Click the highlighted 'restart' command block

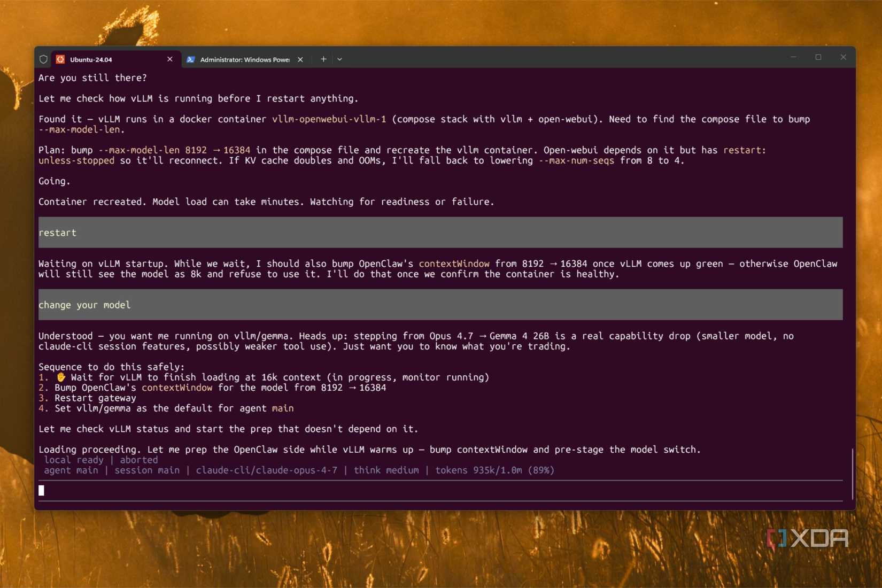(57, 233)
